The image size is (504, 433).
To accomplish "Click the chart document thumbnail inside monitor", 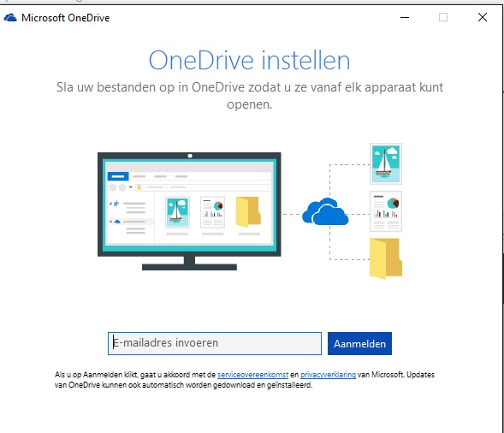I will pos(212,212).
